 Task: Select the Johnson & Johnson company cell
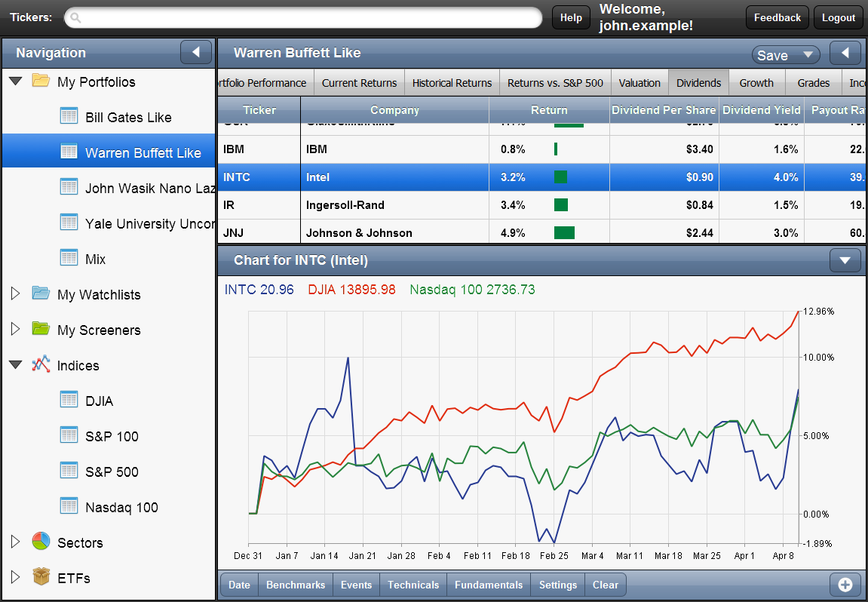tap(394, 232)
